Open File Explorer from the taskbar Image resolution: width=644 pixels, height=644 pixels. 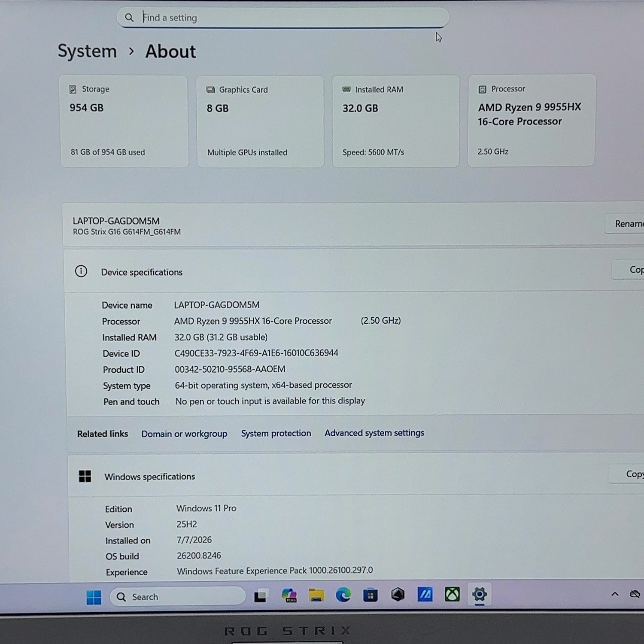316,595
